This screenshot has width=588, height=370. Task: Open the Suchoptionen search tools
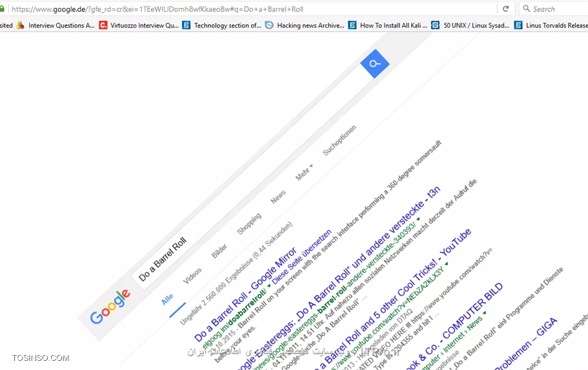(339, 140)
